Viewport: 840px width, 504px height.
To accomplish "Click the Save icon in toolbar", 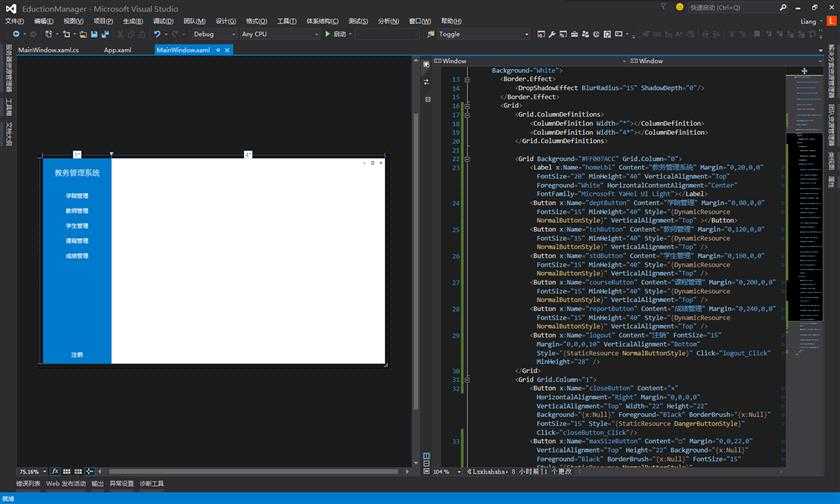I will click(x=94, y=34).
